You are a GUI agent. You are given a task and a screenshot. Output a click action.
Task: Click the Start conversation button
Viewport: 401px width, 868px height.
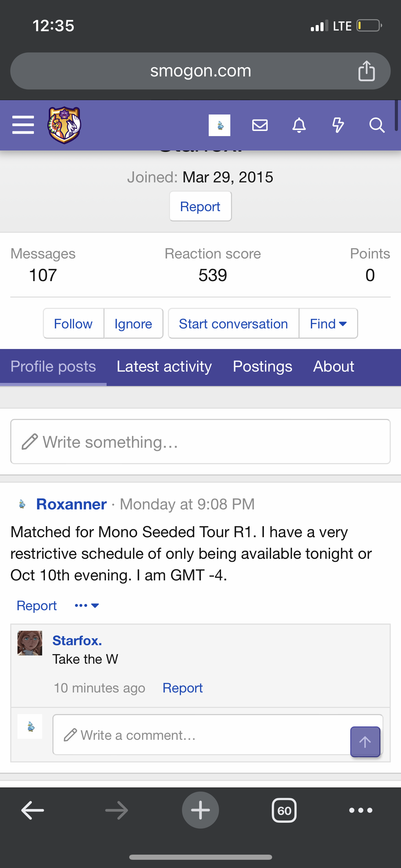click(233, 324)
